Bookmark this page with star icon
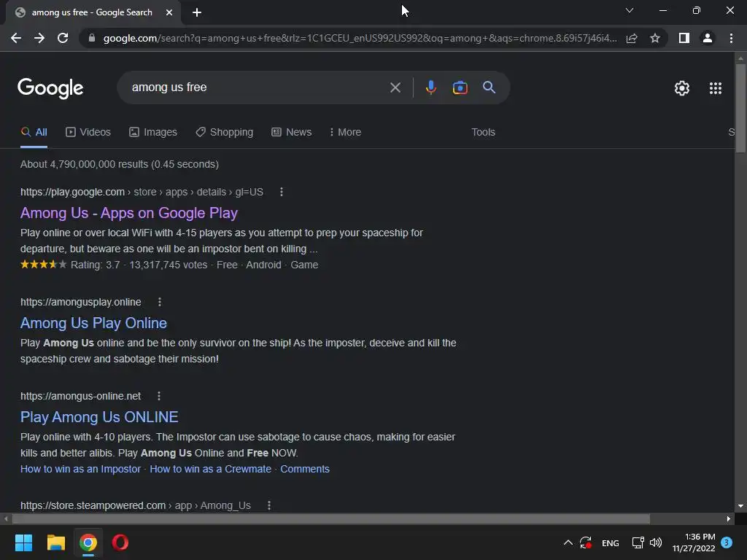Image resolution: width=747 pixels, height=560 pixels. point(655,38)
